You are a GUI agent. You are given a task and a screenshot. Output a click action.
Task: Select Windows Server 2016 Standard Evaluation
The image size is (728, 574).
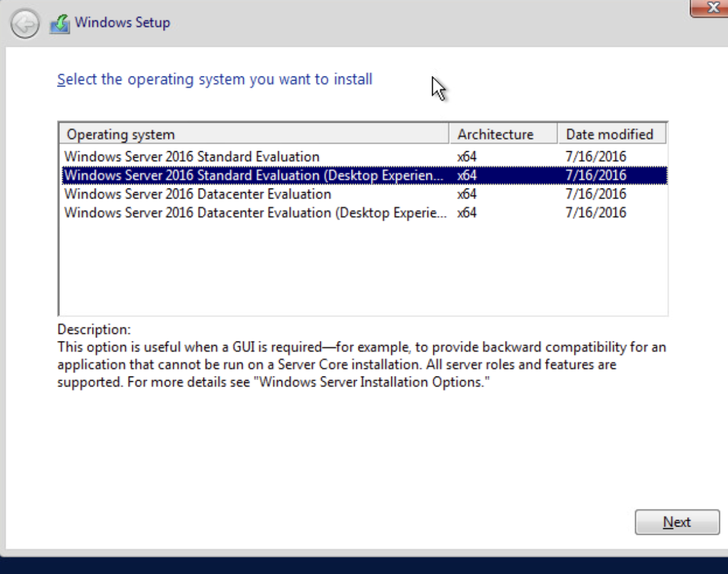coord(191,157)
